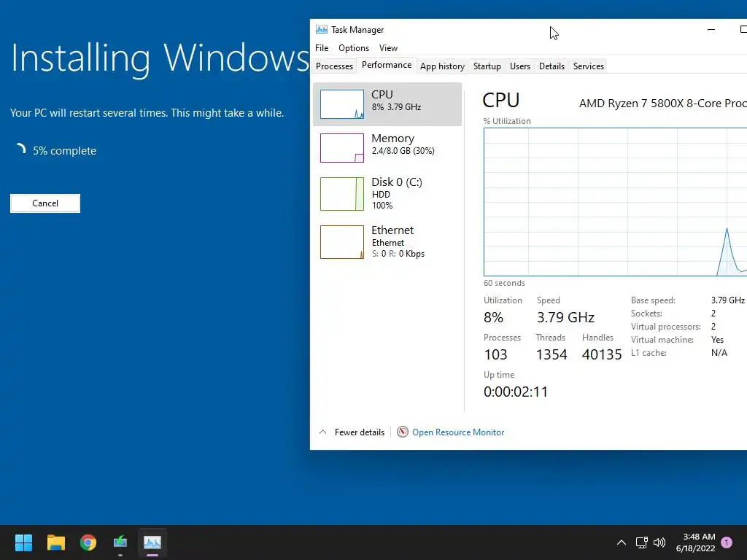The height and width of the screenshot is (560, 747).
Task: Collapse Task Manager with Fewer details arrow
Action: coord(322,432)
